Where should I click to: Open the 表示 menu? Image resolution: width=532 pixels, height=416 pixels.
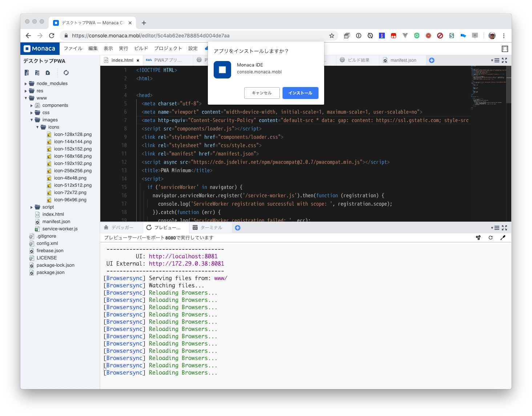108,49
